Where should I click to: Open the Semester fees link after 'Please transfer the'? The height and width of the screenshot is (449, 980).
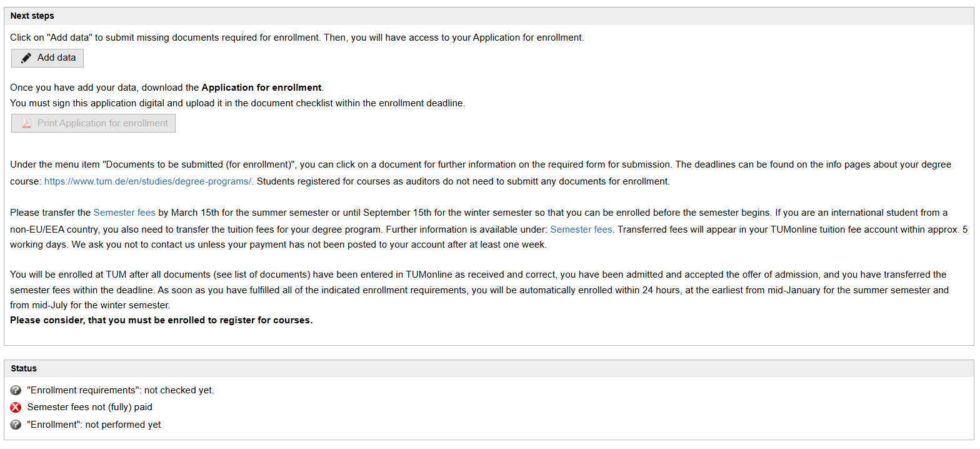124,213
